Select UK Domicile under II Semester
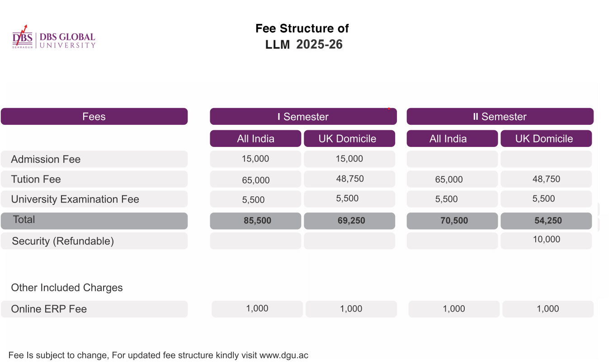 tap(546, 139)
